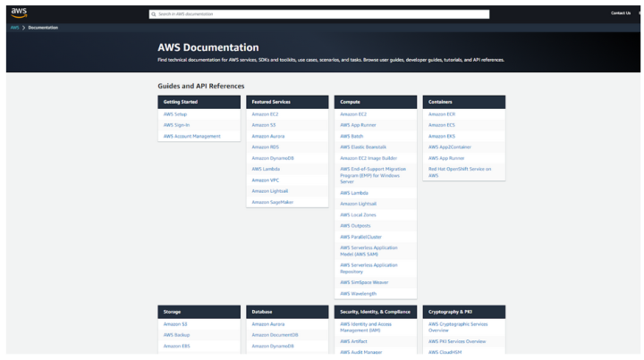Open Amazon SageMaker documentation
This screenshot has width=644, height=360.
tap(273, 202)
